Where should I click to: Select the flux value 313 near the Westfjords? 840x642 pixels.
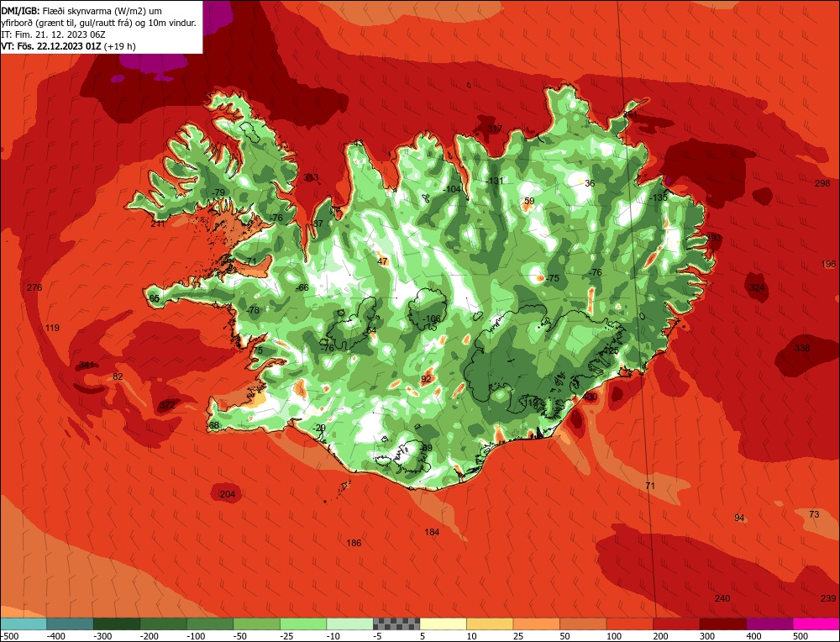pos(311,177)
